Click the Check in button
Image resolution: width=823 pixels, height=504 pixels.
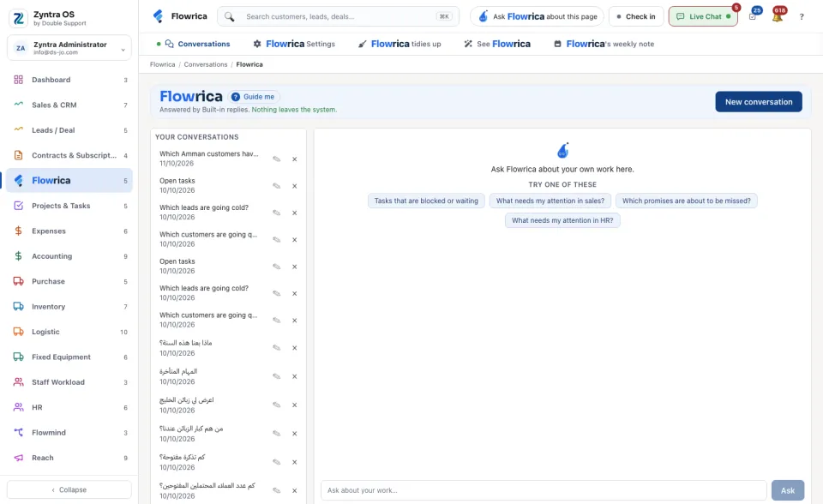click(636, 16)
